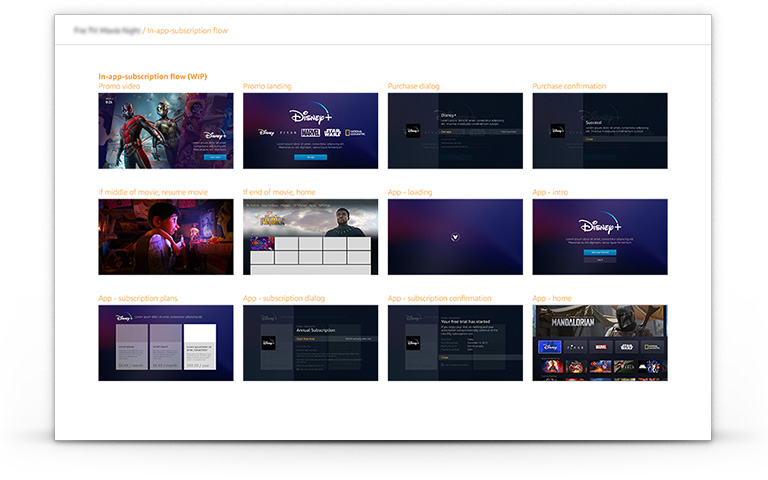Open the end of movie home thumbnail
This screenshot has width=768, height=480.
pos(311,237)
